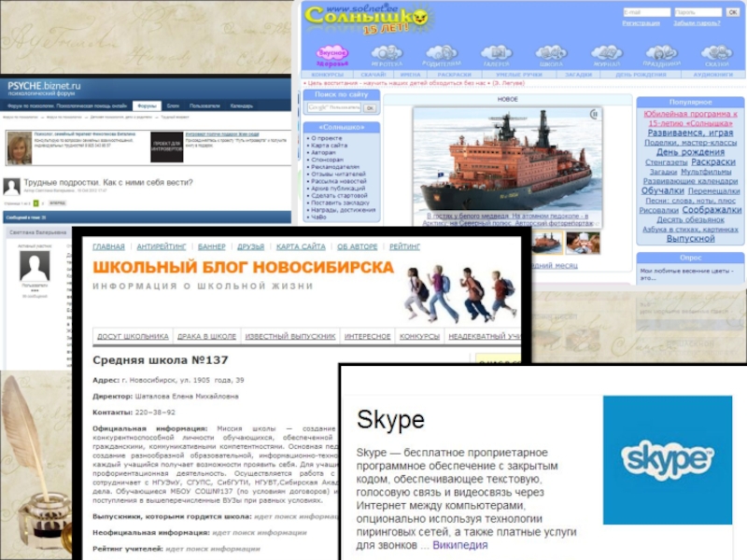Click Светлана Валерьевна's post avatar silhouette

tap(35, 266)
